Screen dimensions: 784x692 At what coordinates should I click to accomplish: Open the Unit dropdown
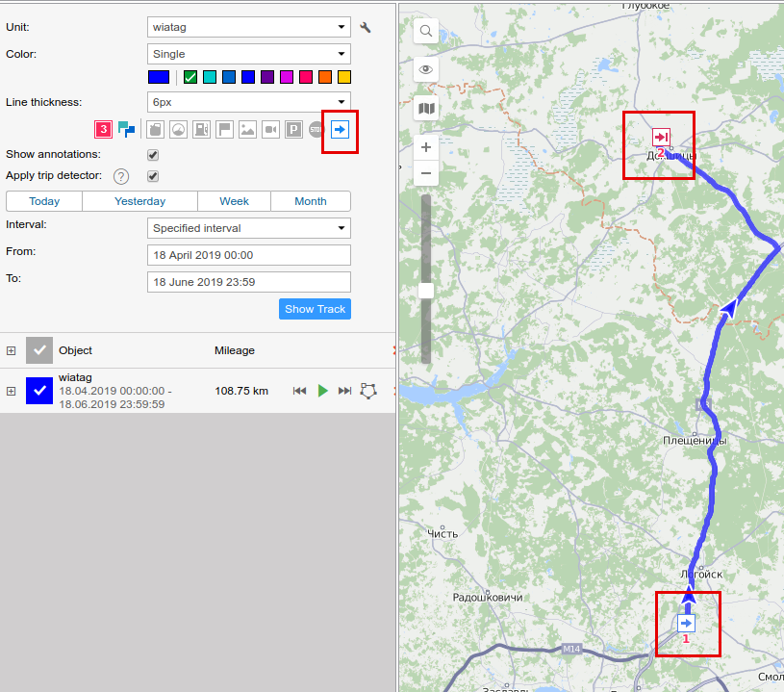pos(249,27)
